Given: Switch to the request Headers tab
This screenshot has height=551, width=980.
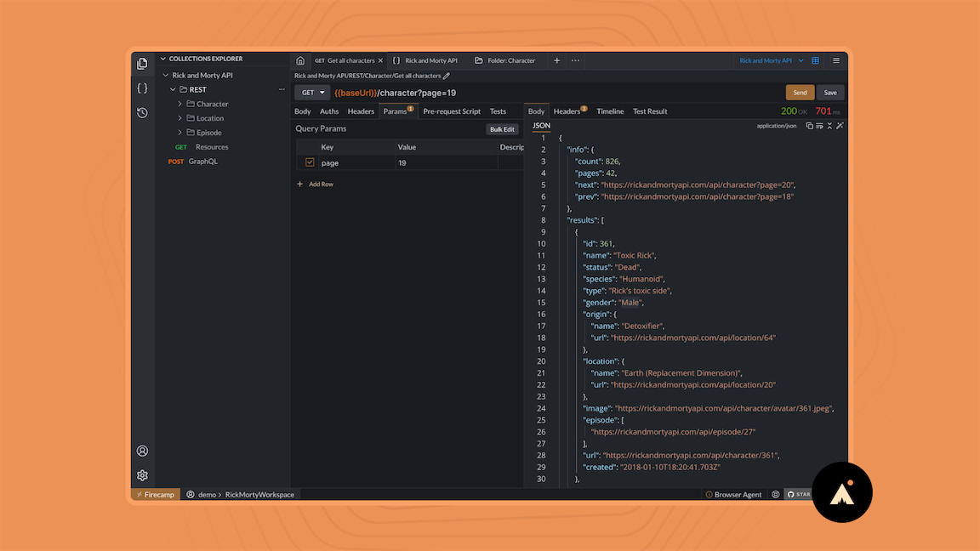Looking at the screenshot, I should pos(361,111).
